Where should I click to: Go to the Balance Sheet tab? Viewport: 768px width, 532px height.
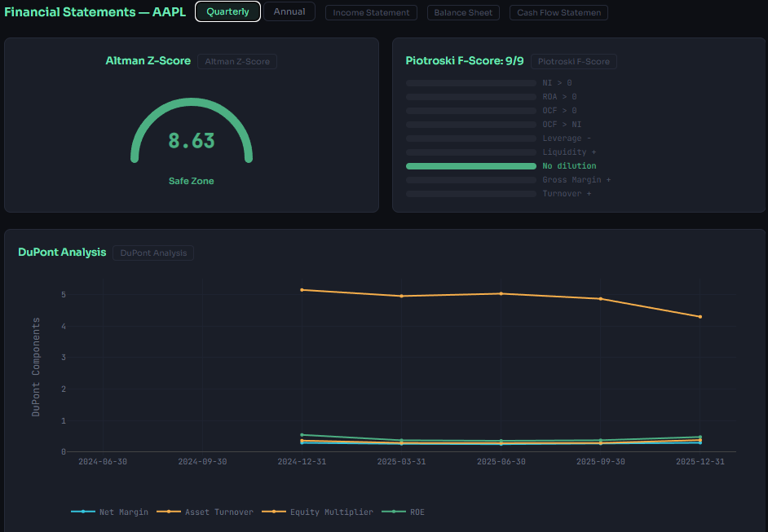[463, 13]
